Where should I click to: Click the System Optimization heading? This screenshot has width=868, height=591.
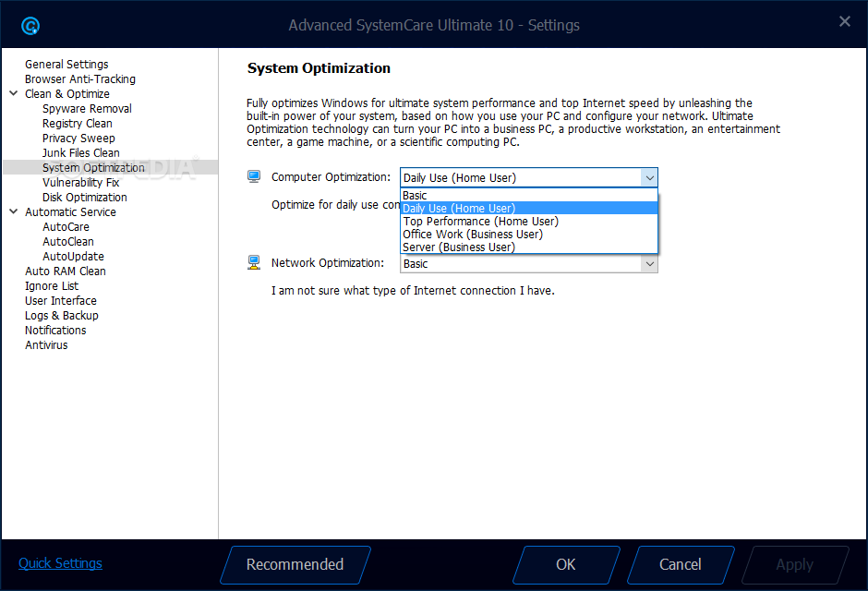[319, 68]
